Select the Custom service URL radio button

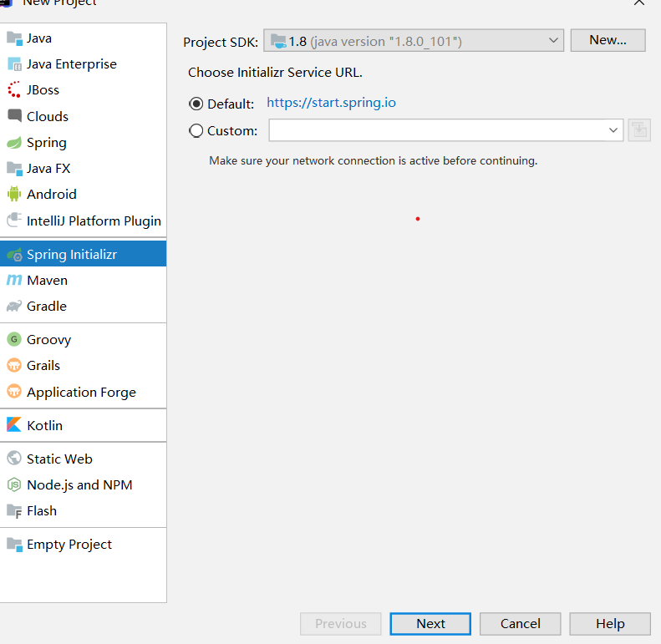tap(196, 130)
